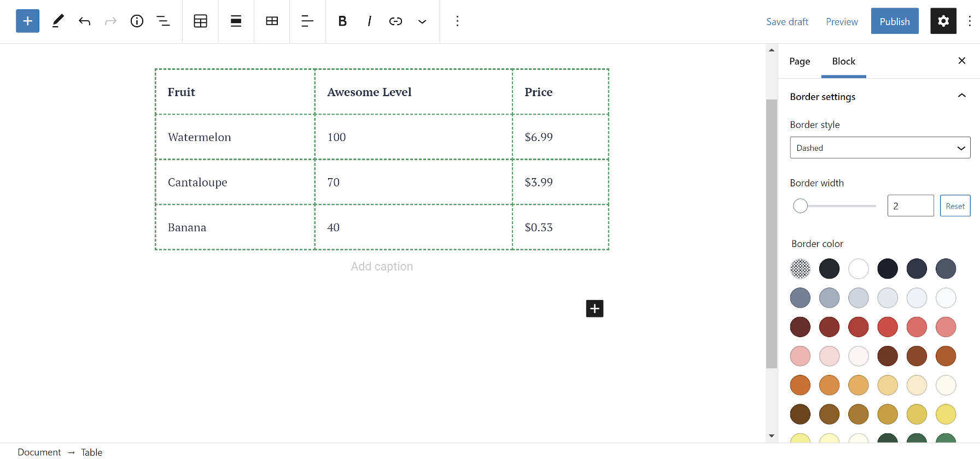Open the Border style dropdown
Viewport: 980px width, 459px height.
(x=879, y=148)
